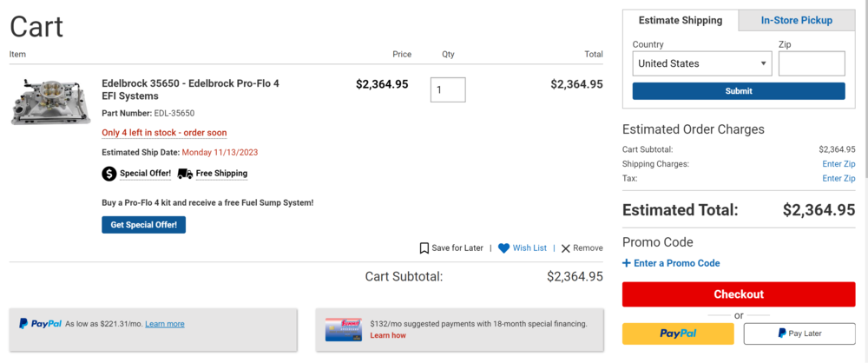This screenshot has height=363, width=868.
Task: Click the red Checkout button
Action: tap(739, 294)
